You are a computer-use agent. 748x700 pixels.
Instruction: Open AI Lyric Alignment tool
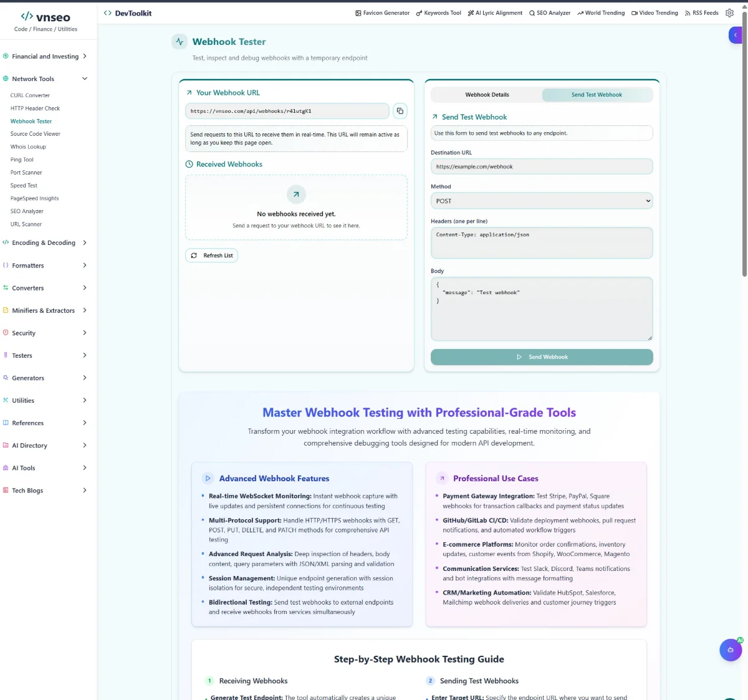495,12
